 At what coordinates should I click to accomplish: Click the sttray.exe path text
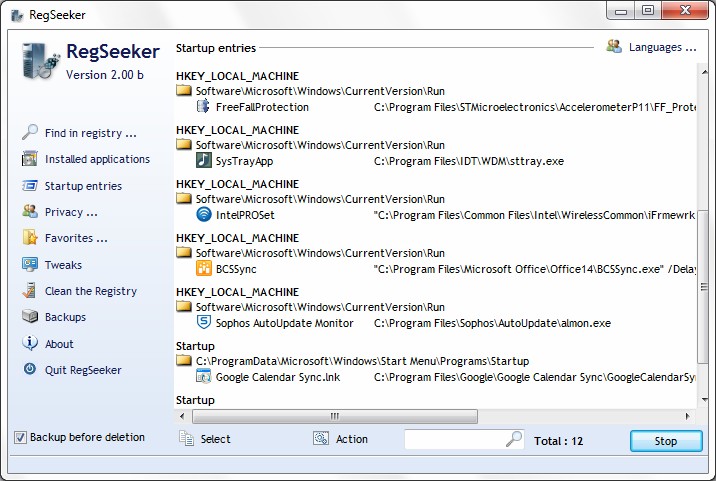[469, 161]
